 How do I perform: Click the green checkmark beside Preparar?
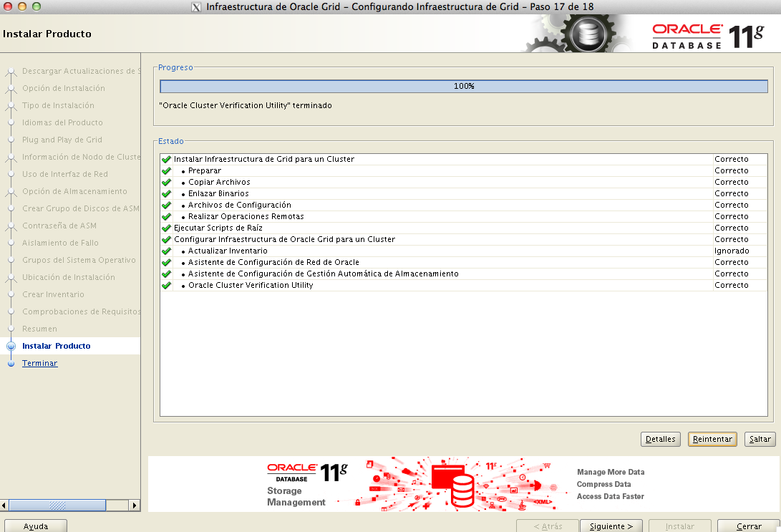(166, 171)
